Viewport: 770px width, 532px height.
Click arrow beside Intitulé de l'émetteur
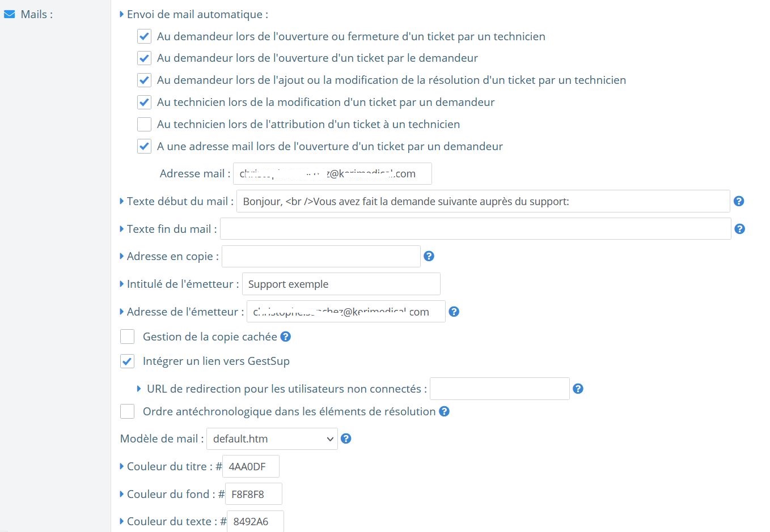click(122, 284)
